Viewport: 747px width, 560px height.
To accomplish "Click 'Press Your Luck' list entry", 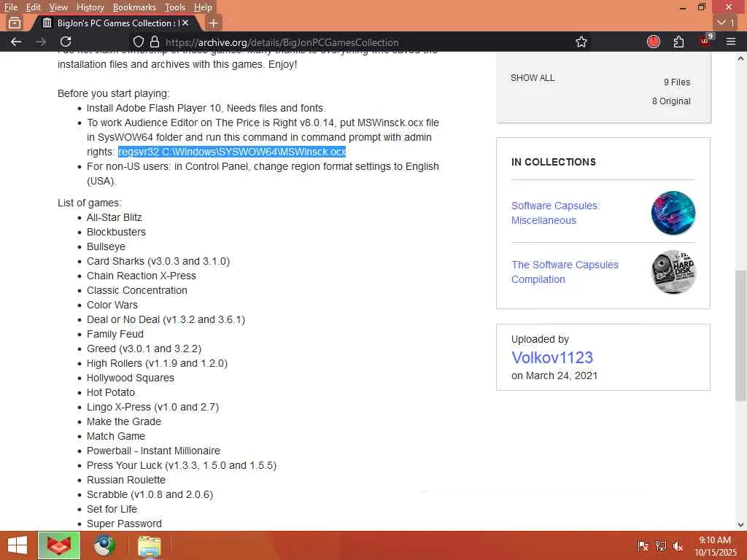I will coord(182,465).
